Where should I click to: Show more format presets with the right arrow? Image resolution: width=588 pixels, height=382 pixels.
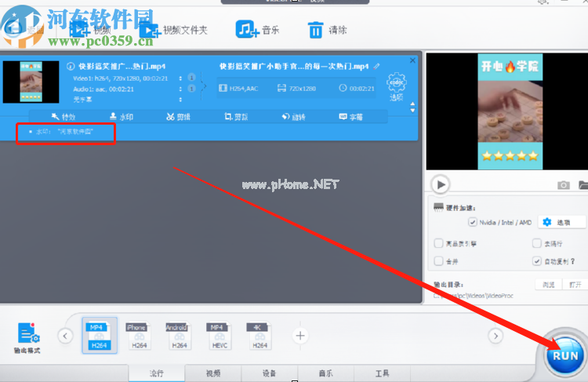click(495, 336)
